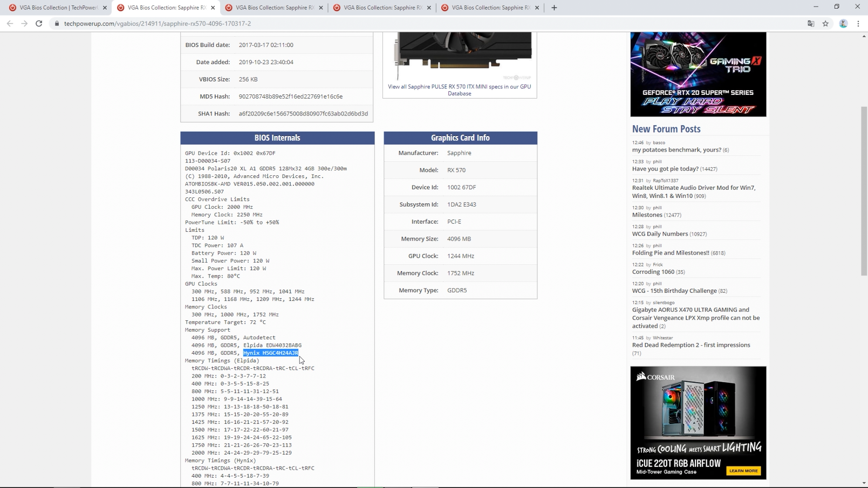Image resolution: width=868 pixels, height=488 pixels.
Task: Click the scrollbar down arrow
Action: point(864,483)
